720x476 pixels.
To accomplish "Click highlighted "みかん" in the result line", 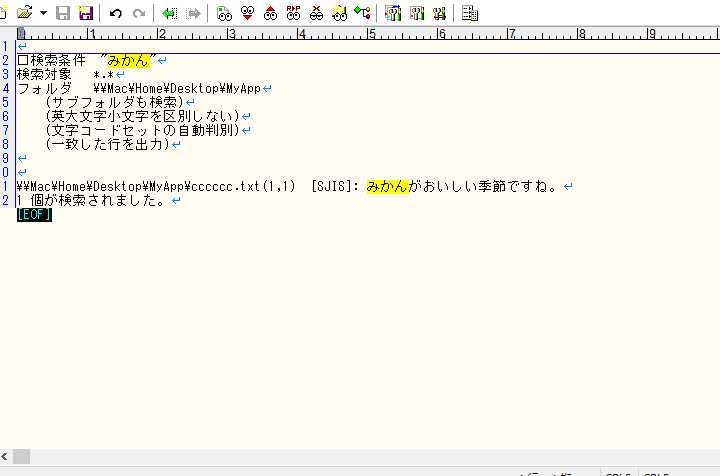I will coord(388,186).
